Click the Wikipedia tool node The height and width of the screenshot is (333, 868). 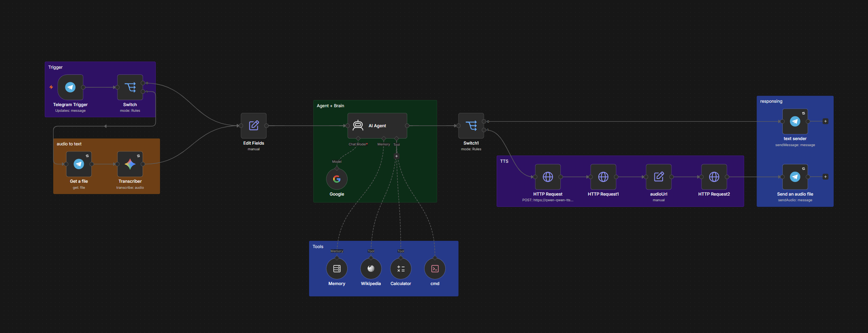tap(371, 268)
